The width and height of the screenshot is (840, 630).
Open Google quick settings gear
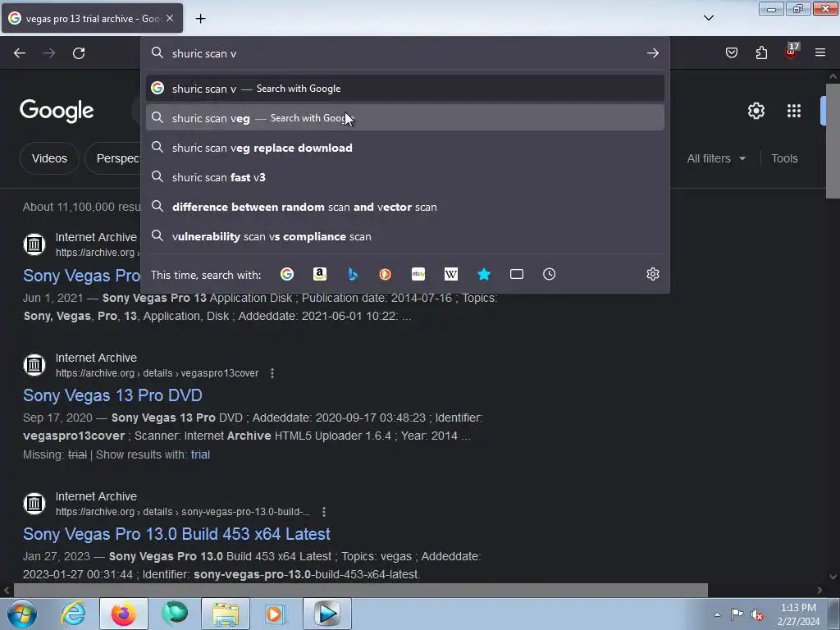[756, 111]
